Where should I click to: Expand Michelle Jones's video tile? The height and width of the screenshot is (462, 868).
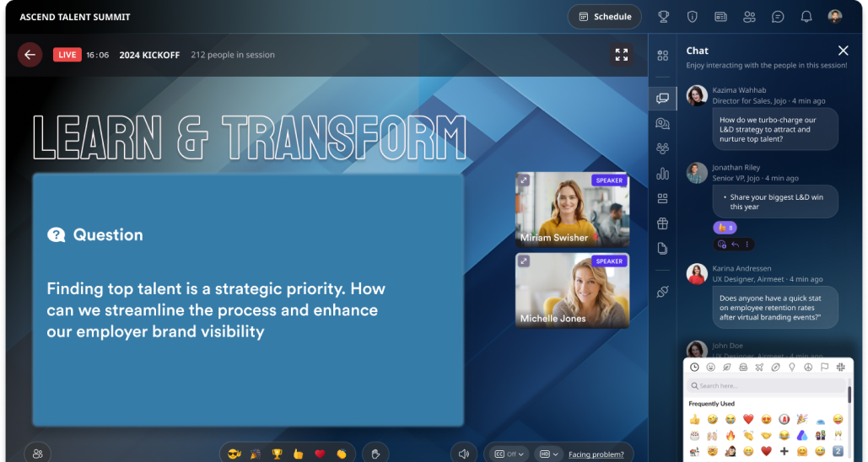[524, 261]
